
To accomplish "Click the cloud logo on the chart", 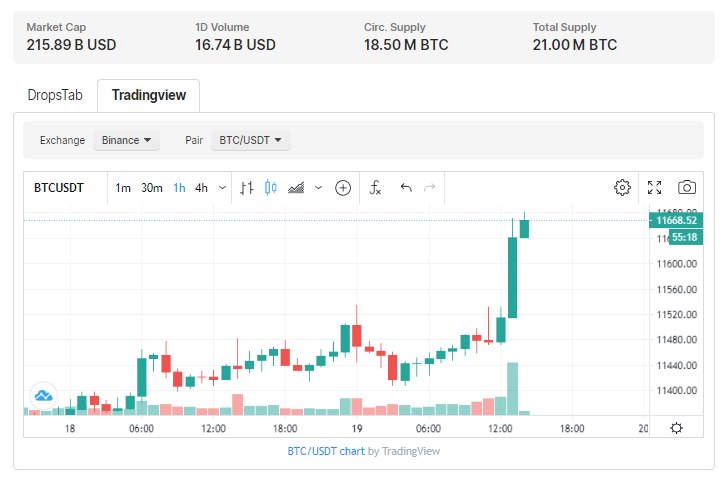I will (x=43, y=395).
